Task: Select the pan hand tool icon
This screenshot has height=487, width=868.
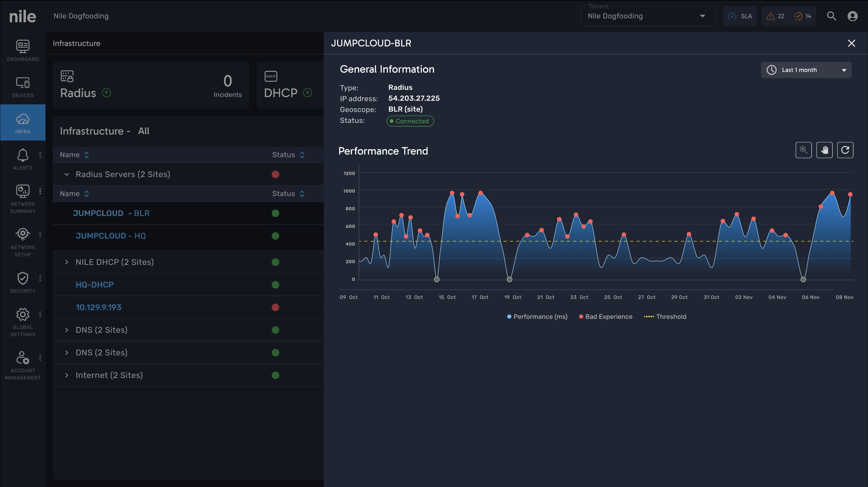Action: [x=824, y=150]
